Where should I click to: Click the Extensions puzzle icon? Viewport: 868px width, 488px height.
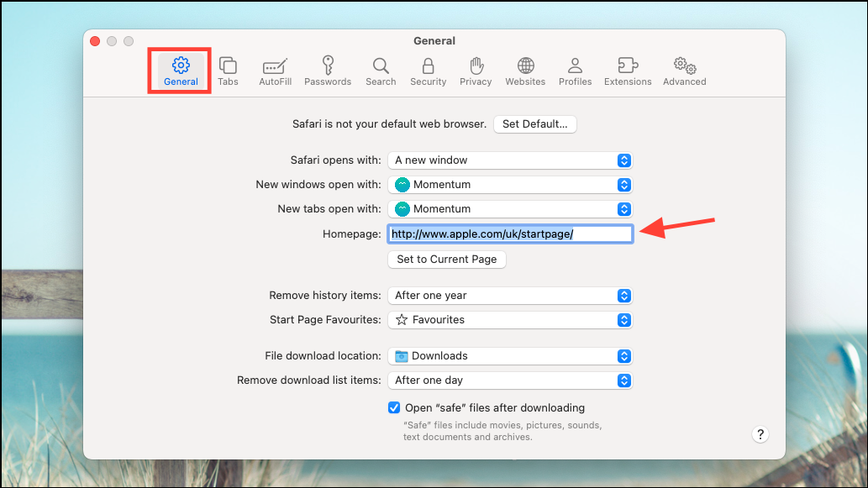(627, 71)
